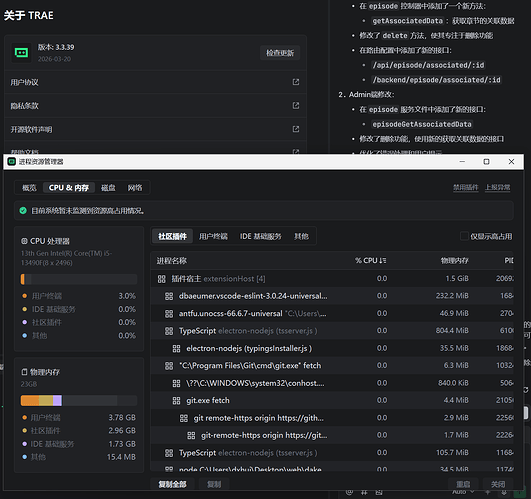Image resolution: width=531 pixels, height=499 pixels.
Task: Switch to the 磁盘 disk tab
Action: tap(108, 188)
